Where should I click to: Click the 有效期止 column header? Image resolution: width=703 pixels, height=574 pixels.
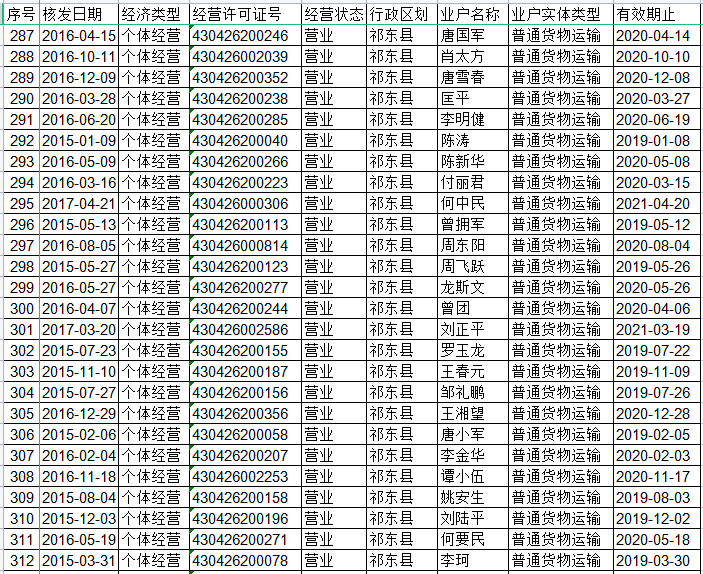[651, 14]
